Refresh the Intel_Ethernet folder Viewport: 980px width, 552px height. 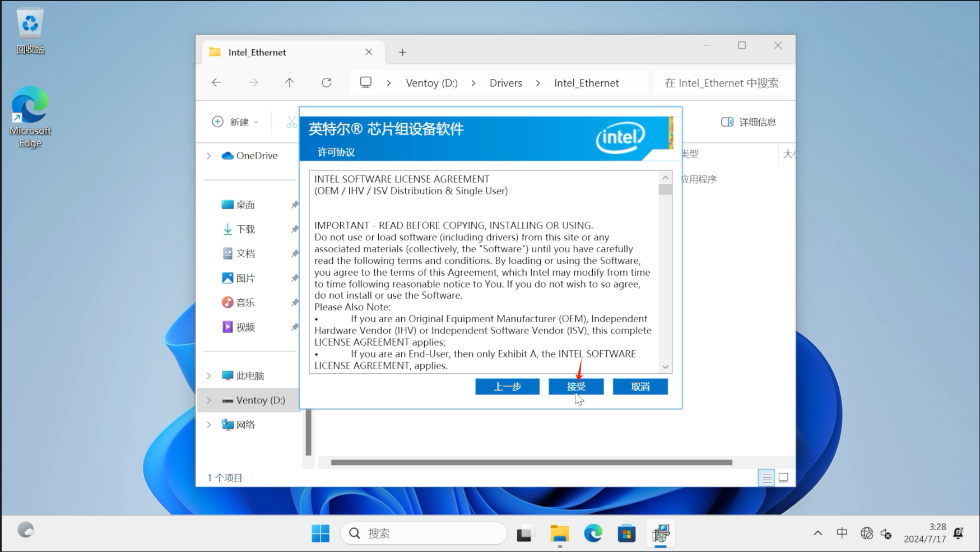coord(327,83)
